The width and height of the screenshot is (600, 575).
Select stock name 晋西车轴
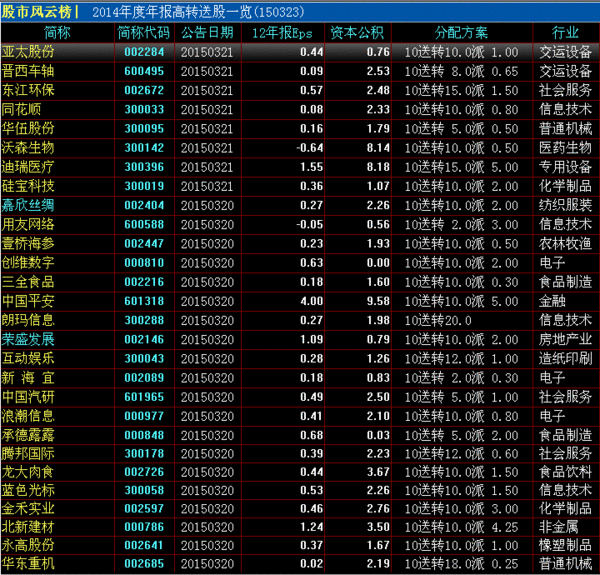coord(28,71)
